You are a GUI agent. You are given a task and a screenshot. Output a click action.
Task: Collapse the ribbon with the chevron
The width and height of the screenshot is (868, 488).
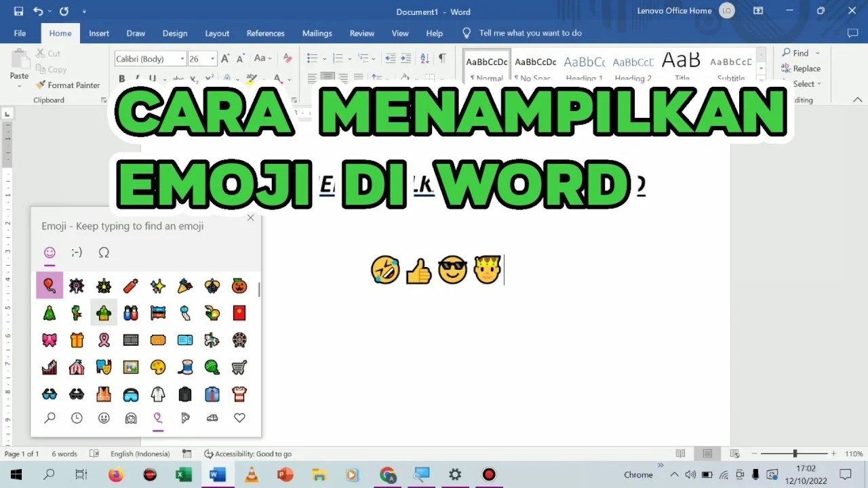click(858, 100)
